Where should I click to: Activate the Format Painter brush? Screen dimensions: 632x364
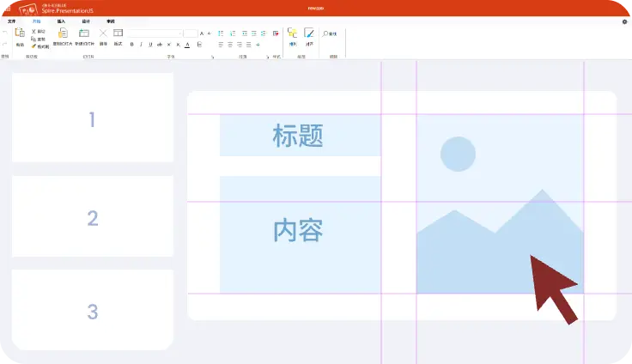point(33,46)
